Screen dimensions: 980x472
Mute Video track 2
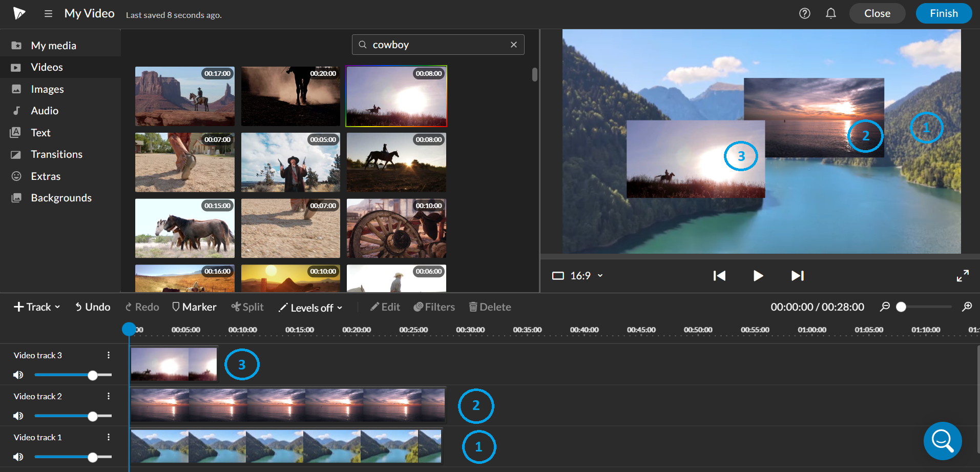point(18,416)
